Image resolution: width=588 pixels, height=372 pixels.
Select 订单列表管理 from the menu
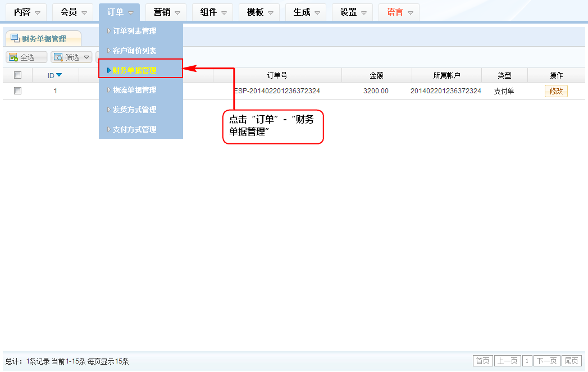click(134, 31)
